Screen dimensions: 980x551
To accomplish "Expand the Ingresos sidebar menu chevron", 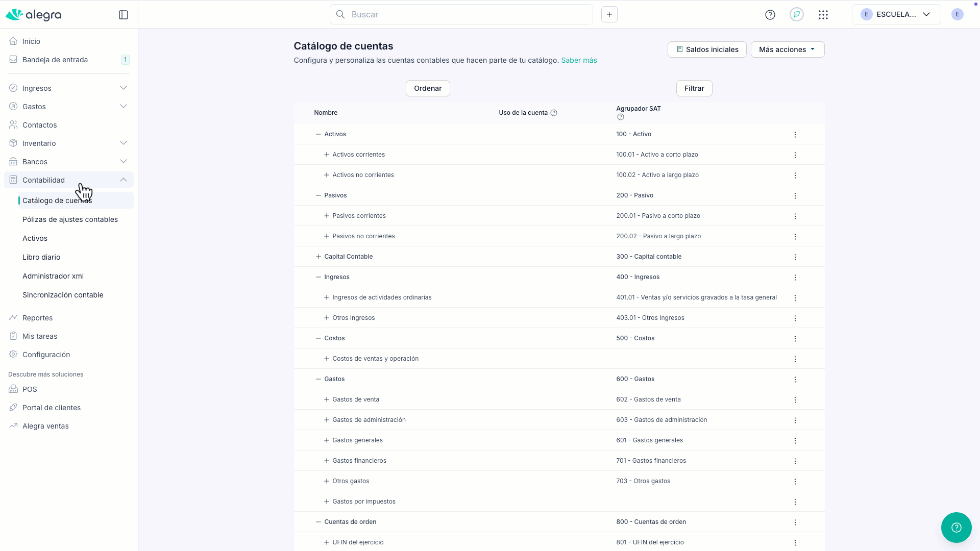I will click(124, 88).
